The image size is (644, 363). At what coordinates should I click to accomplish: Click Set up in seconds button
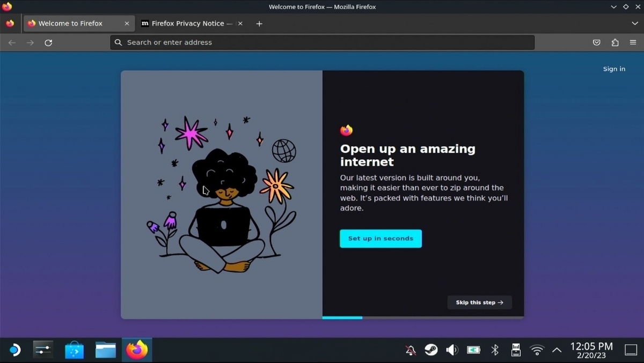(380, 239)
